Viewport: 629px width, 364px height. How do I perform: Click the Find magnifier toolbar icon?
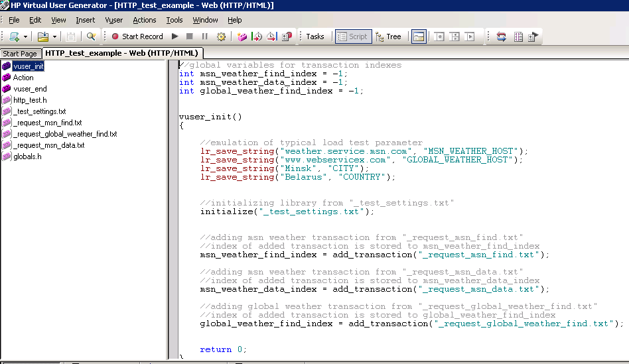pyautogui.click(x=91, y=36)
